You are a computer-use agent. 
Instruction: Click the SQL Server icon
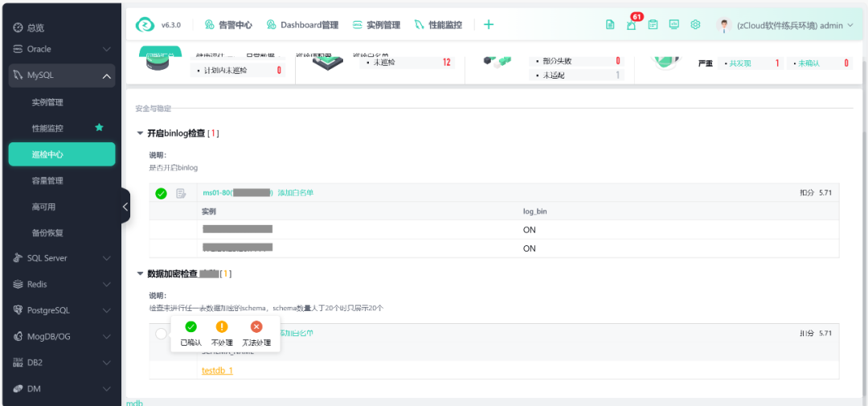(x=18, y=258)
